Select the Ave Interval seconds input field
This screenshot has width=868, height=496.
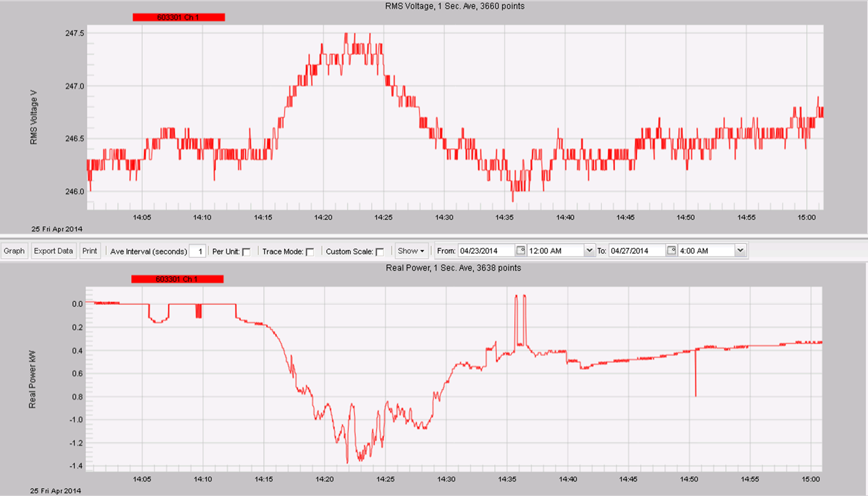tap(198, 251)
